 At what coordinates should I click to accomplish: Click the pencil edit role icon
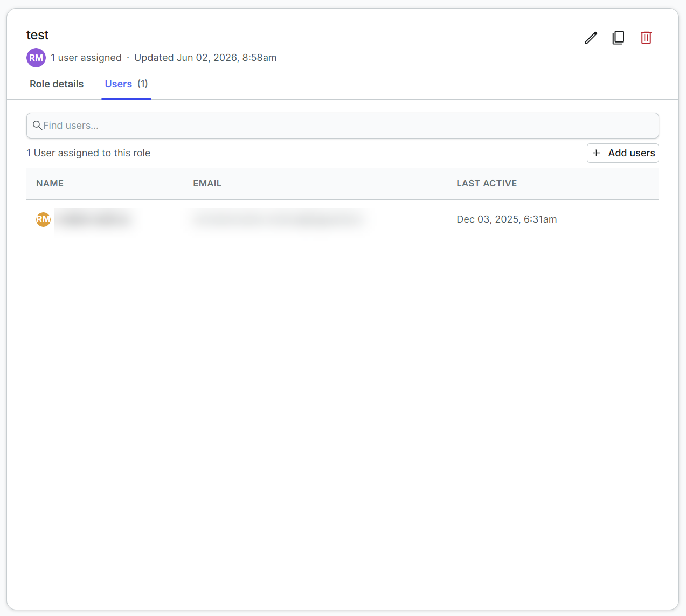pyautogui.click(x=591, y=38)
